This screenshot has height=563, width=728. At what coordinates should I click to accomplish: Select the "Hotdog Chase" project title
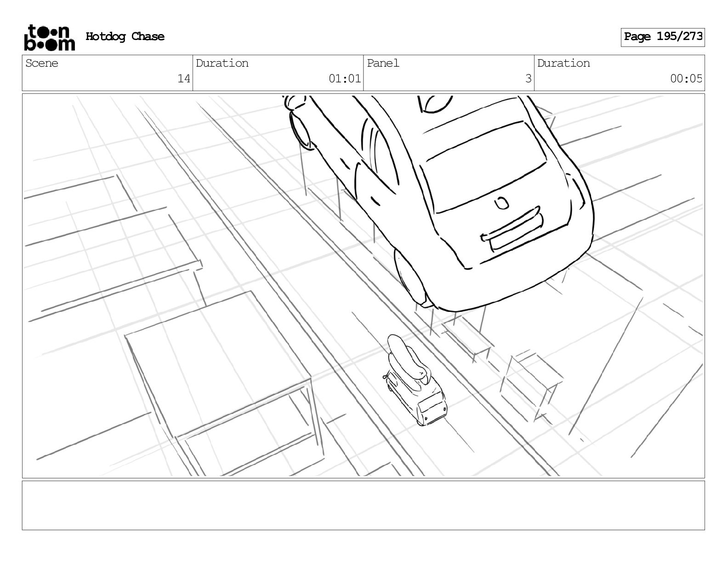point(125,37)
